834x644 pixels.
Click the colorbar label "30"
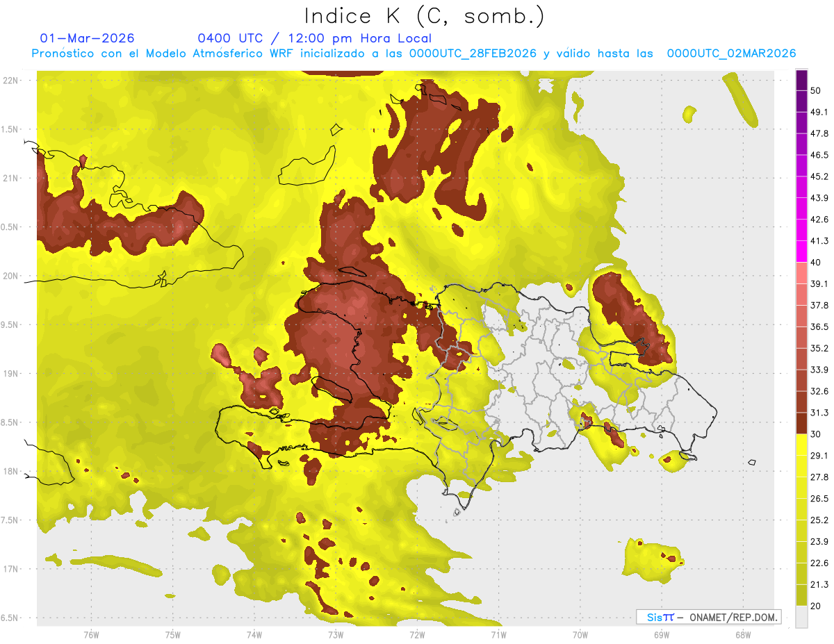(x=817, y=434)
